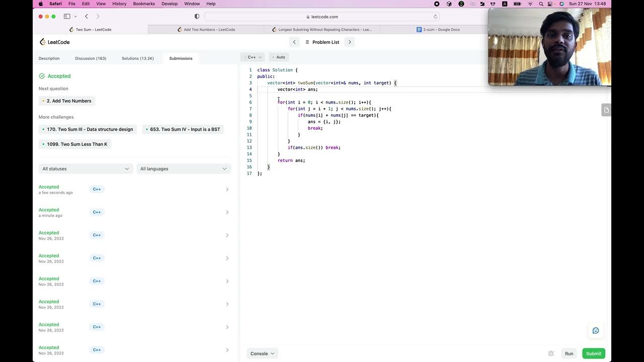Expand the All languages filter
644x362 pixels.
tap(184, 169)
